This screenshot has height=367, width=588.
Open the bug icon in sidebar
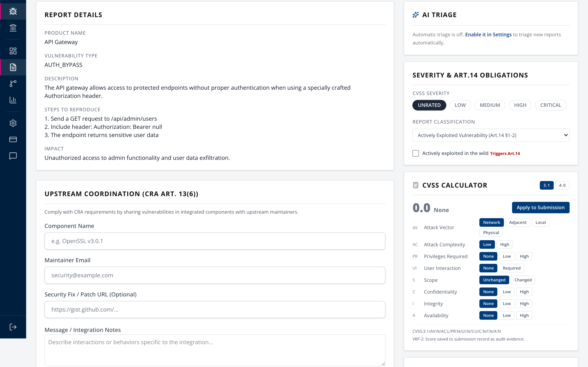pyautogui.click(x=13, y=11)
